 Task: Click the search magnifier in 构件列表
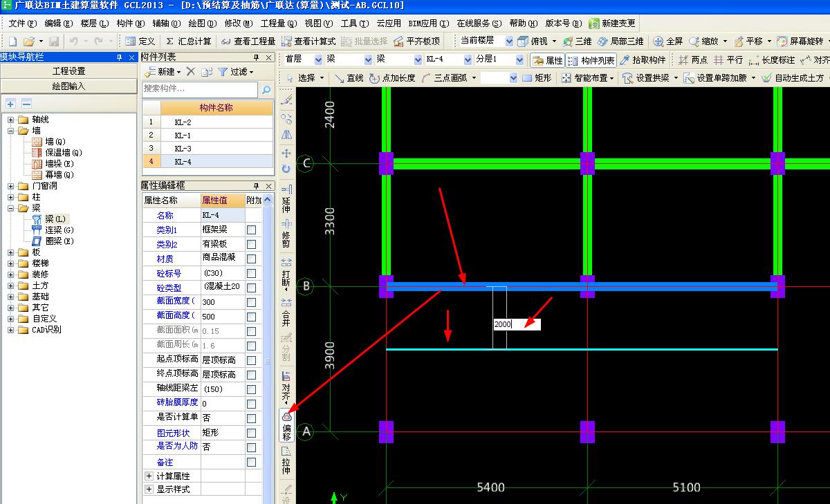(266, 90)
